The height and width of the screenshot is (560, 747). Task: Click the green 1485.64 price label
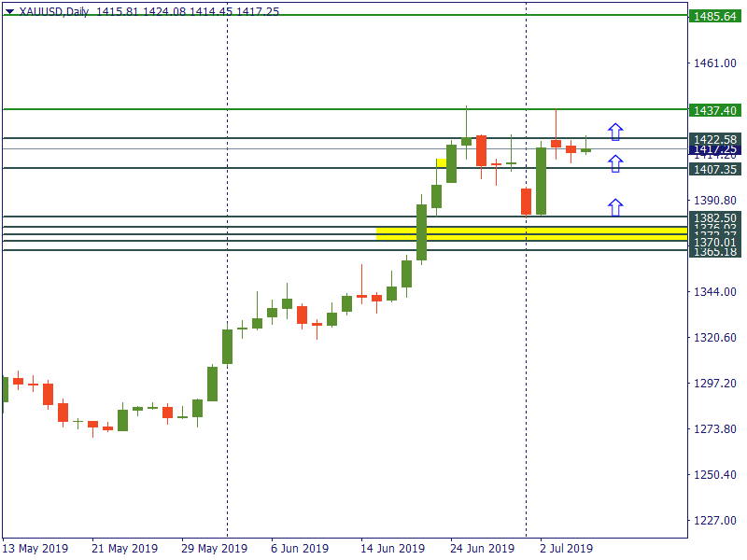(x=714, y=16)
